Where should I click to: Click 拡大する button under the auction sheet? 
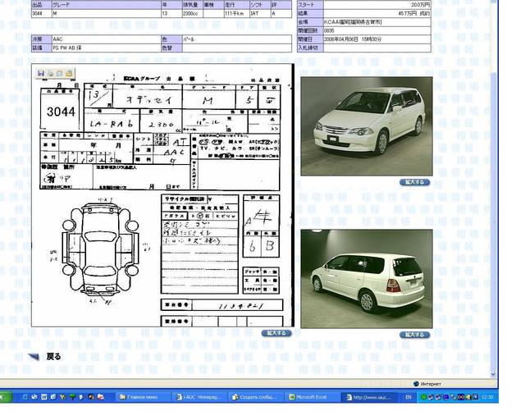[276, 333]
